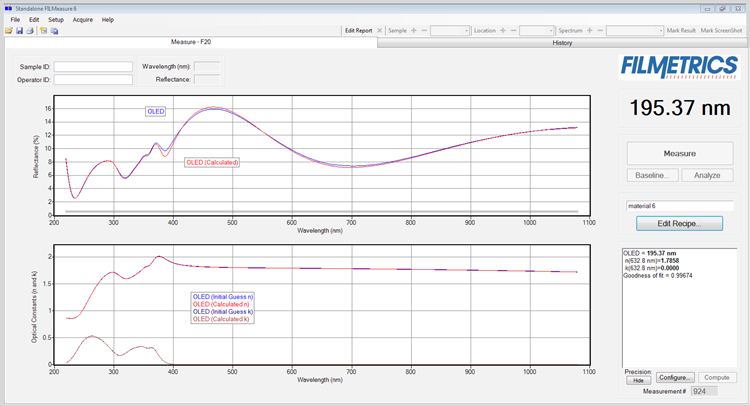Click the Measure button

point(680,154)
